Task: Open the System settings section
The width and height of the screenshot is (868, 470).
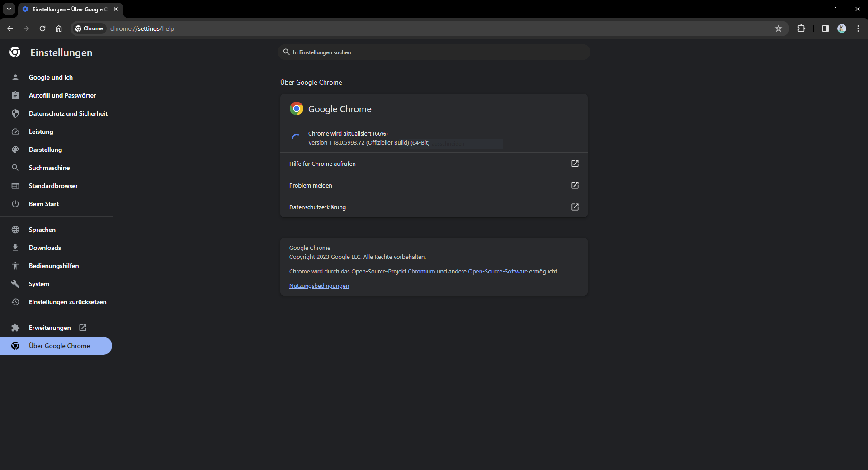Action: pyautogui.click(x=56, y=284)
